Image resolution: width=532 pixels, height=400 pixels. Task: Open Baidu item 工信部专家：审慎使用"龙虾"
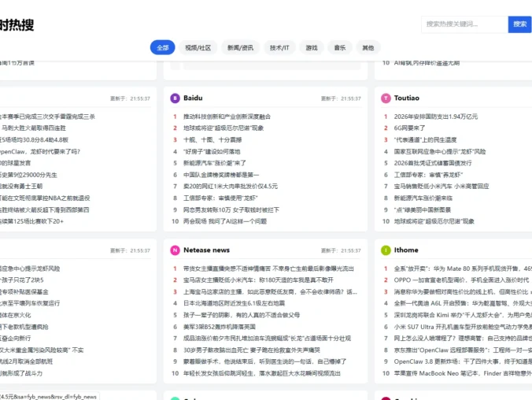click(220, 198)
